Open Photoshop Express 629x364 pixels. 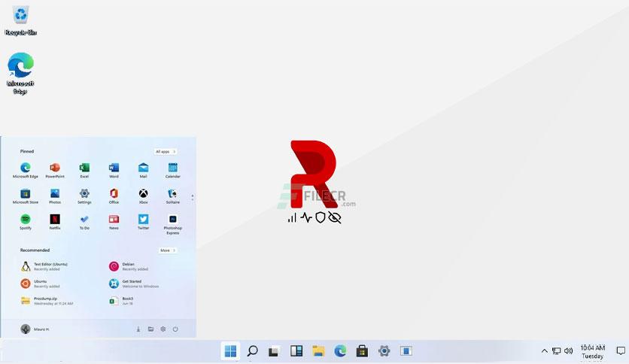coord(173,224)
